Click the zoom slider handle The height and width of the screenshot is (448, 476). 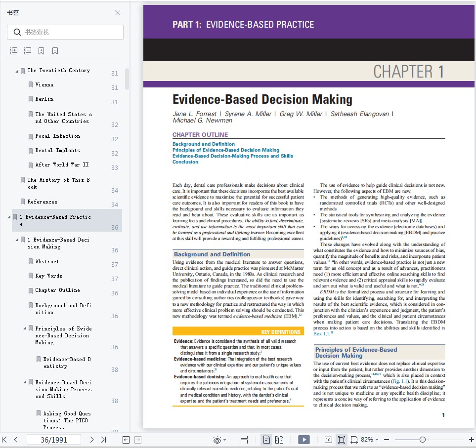pyautogui.click(x=422, y=440)
